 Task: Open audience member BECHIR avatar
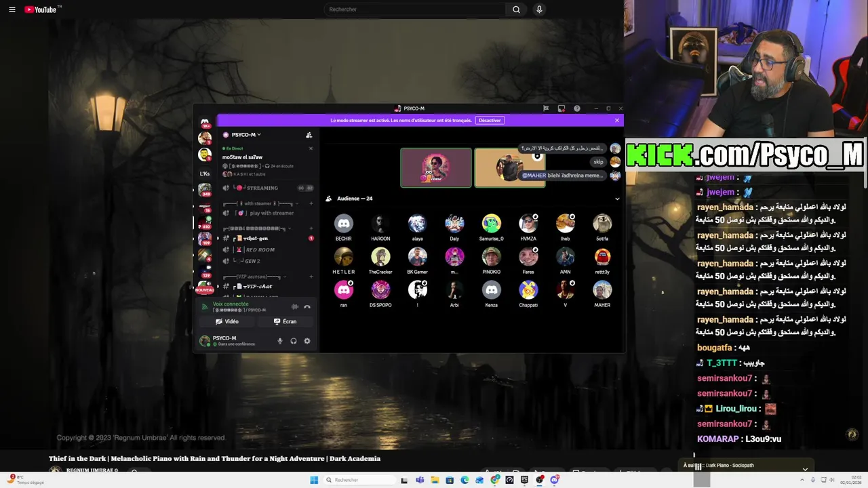pyautogui.click(x=344, y=224)
